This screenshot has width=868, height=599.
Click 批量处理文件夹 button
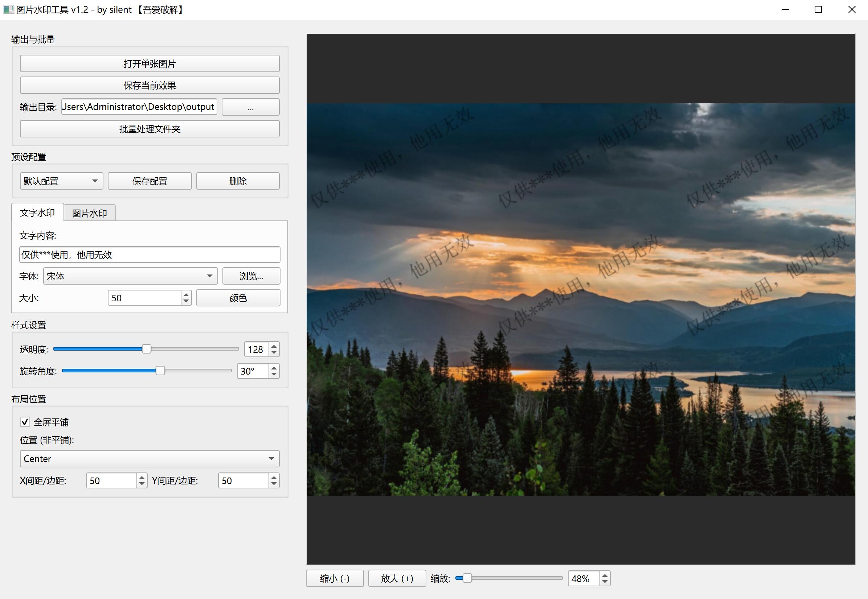(x=150, y=129)
